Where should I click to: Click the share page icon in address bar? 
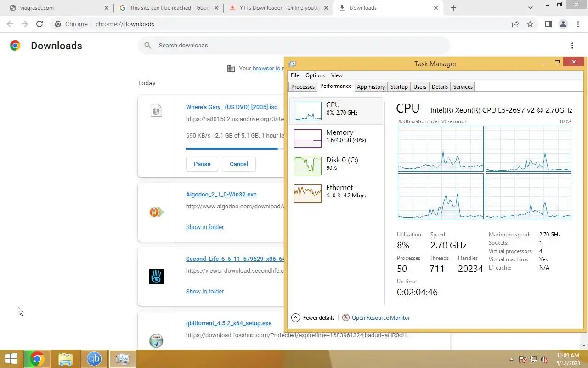point(515,24)
